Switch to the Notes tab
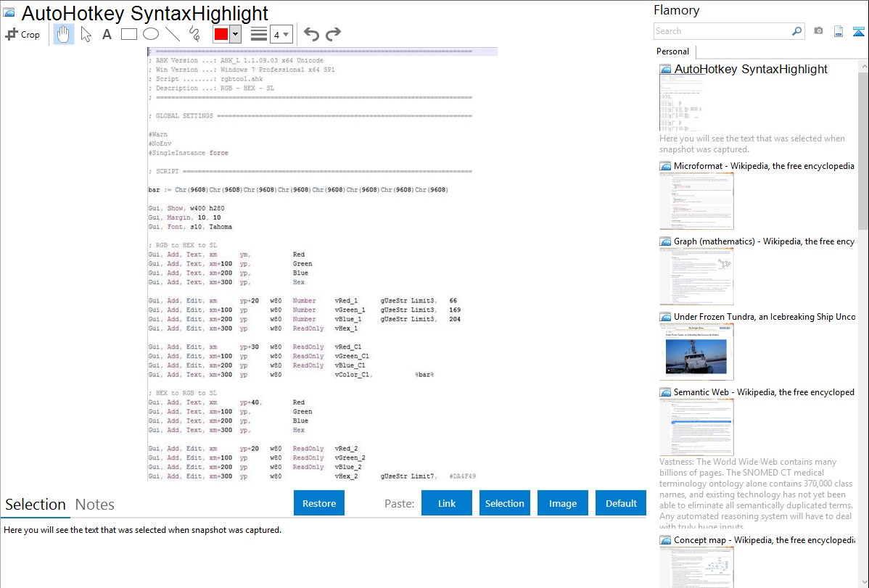The height and width of the screenshot is (588, 869). 95,505
